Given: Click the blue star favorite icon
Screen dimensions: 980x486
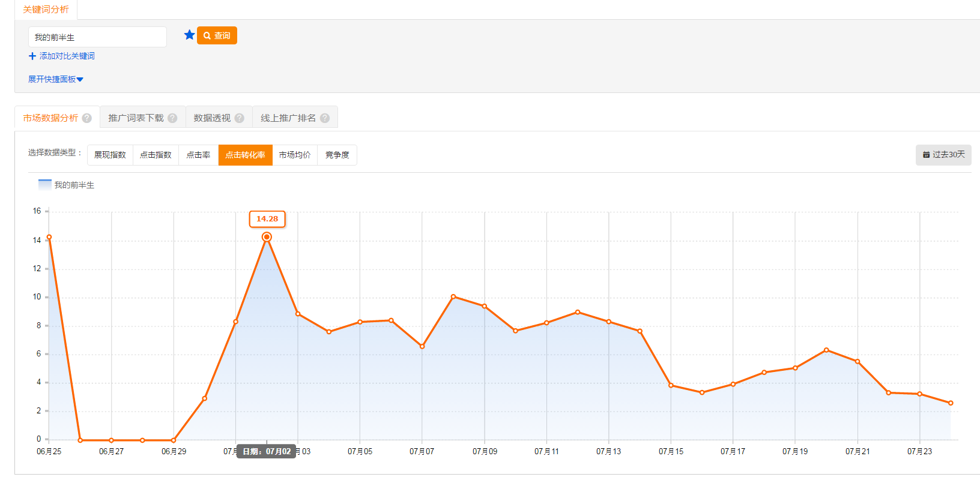Looking at the screenshot, I should pos(189,35).
